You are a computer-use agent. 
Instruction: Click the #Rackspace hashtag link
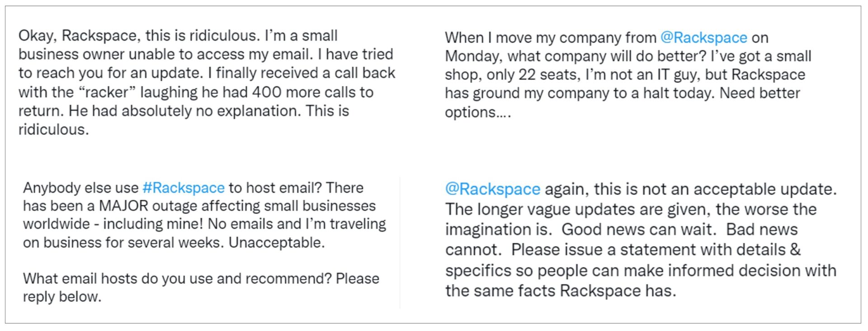click(x=183, y=188)
